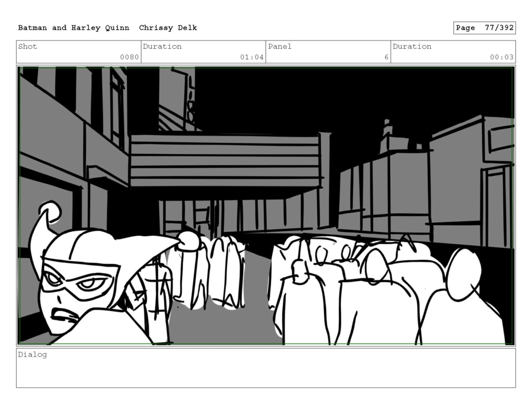Click the 'Batman and Harley Quinn' title text

click(74, 28)
